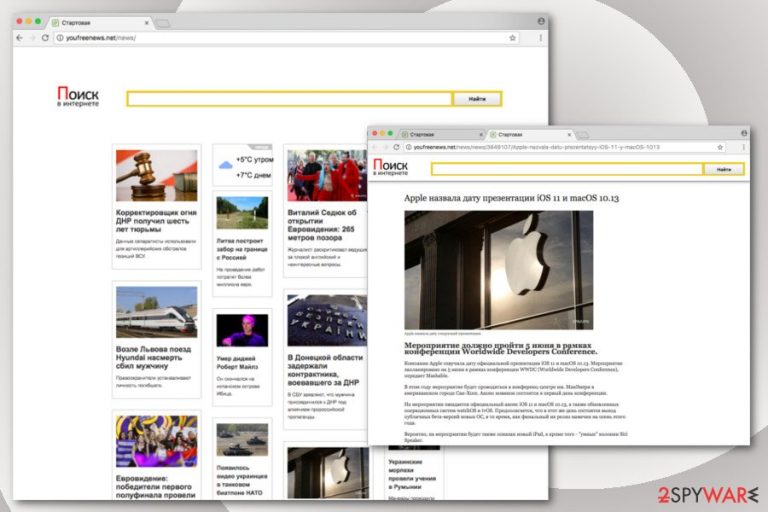The image size is (768, 512).
Task: Open the Eurovision winners crowd thumbnail
Action: pyautogui.click(x=157, y=441)
